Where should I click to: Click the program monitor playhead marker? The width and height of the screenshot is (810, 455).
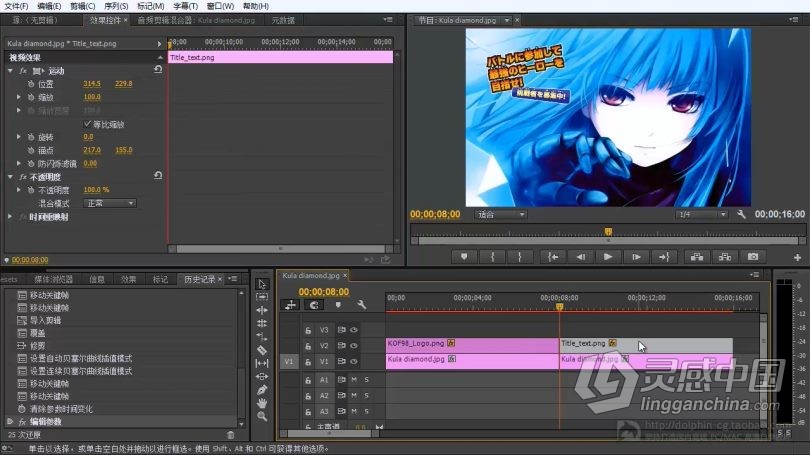(x=608, y=231)
